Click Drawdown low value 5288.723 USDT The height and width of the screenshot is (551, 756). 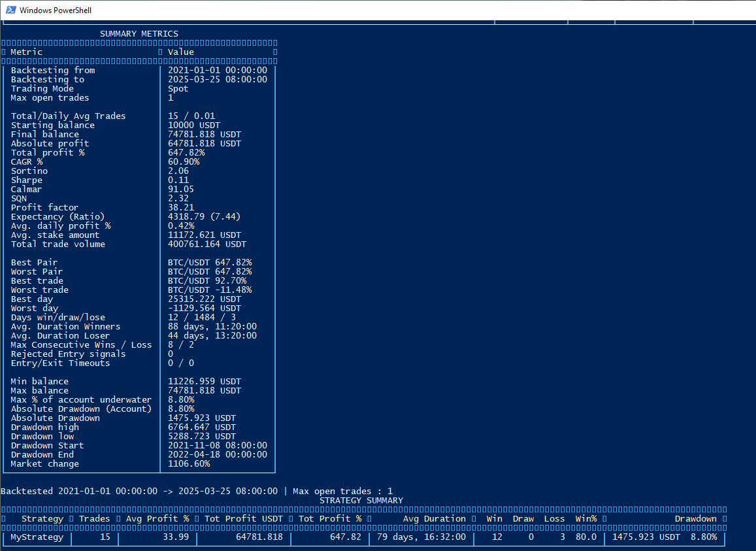point(202,437)
